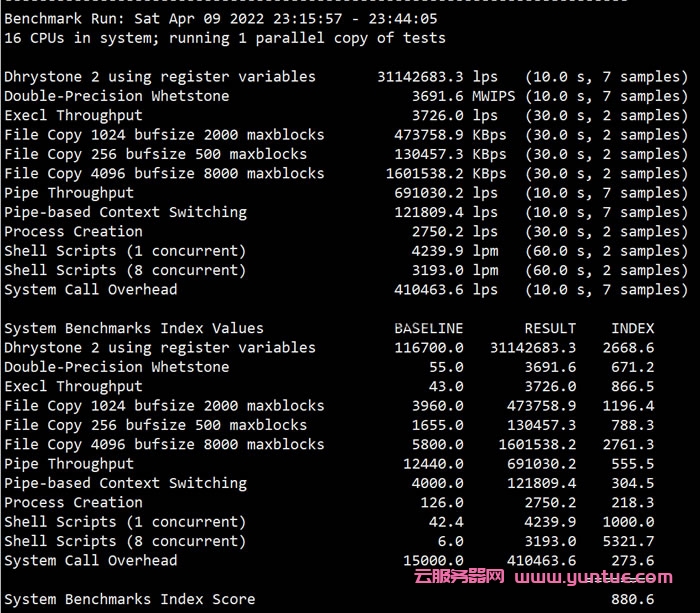Click the INDEX column header

(x=632, y=328)
